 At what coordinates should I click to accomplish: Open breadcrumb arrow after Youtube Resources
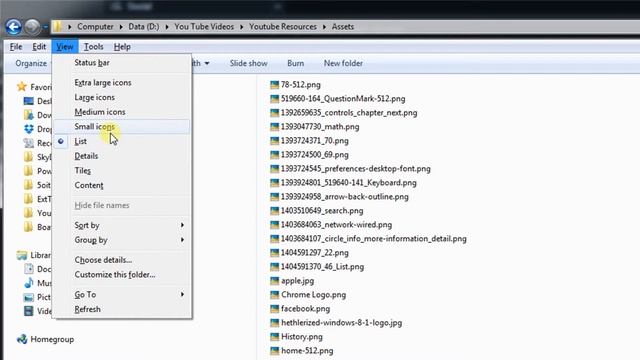coord(324,27)
